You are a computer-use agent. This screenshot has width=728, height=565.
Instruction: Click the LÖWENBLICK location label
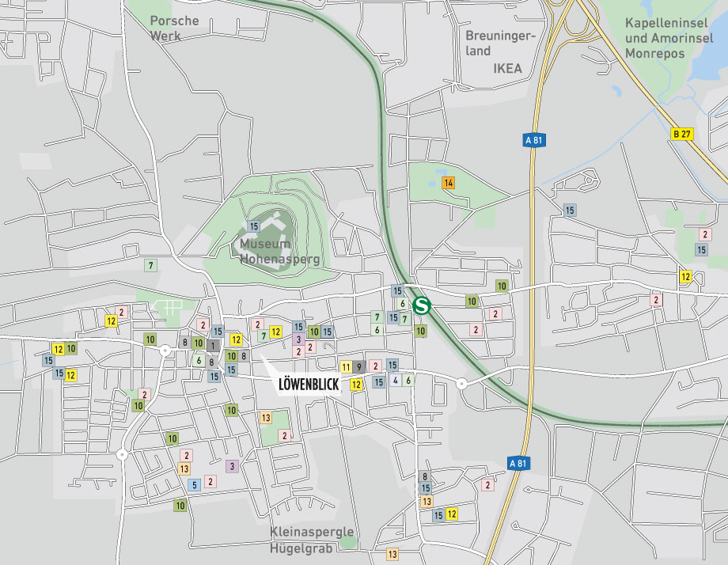pos(309,385)
